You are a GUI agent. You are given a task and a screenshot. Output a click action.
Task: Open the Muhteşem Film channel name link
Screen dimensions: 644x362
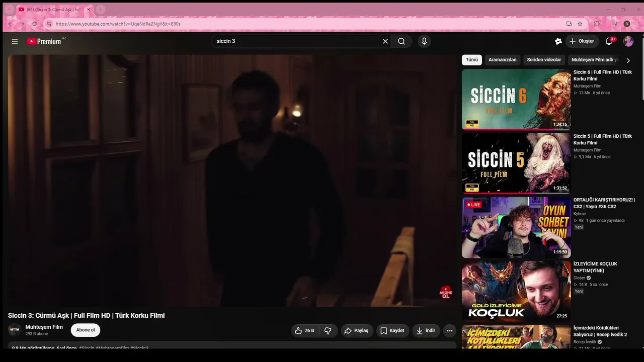tap(44, 327)
